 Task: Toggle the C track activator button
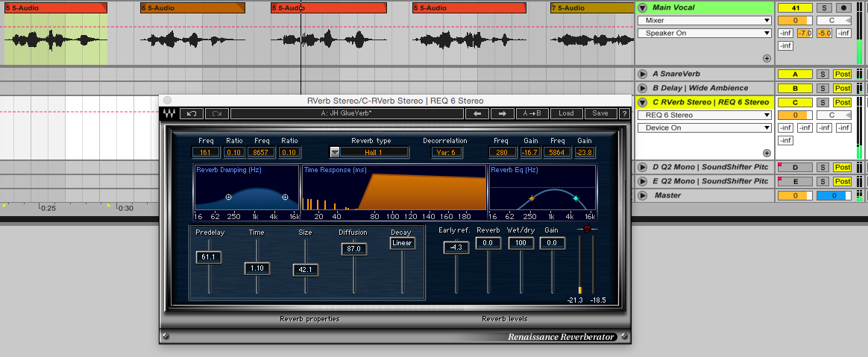[x=795, y=102]
